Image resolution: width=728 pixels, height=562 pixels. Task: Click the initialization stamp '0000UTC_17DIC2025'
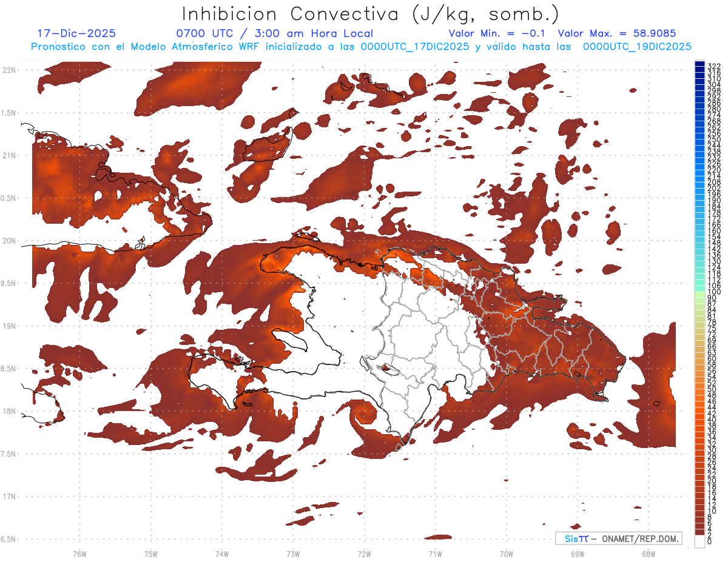[x=416, y=47]
